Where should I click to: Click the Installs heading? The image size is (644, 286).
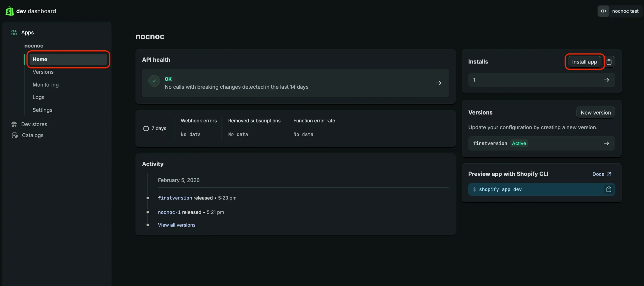point(478,62)
